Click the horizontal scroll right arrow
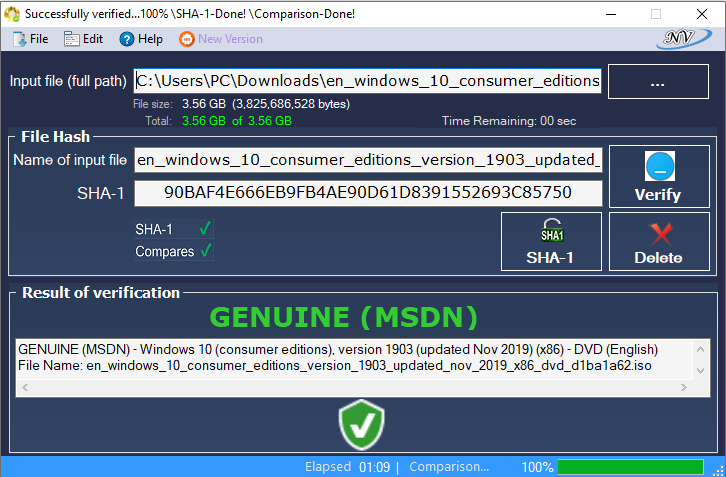726x477 pixels. click(x=684, y=387)
